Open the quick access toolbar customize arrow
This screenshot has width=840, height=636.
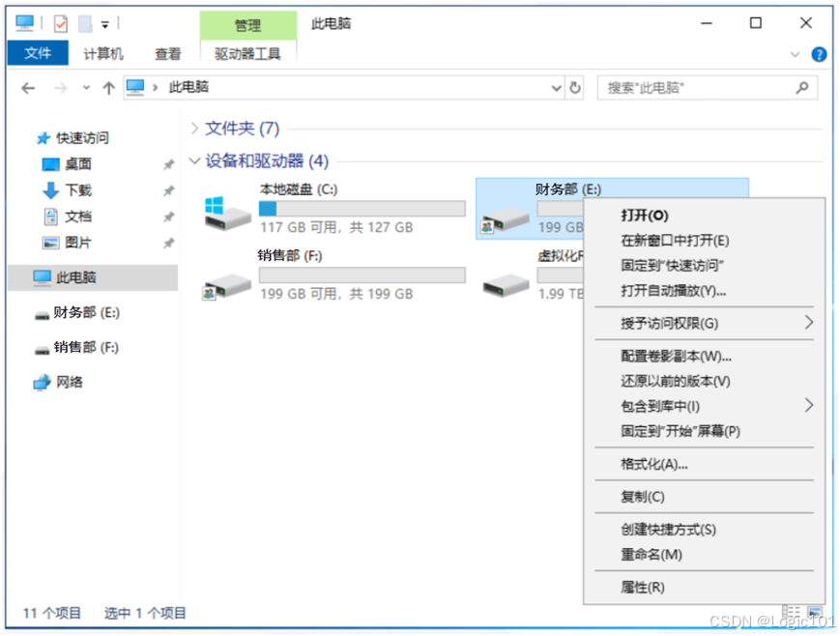105,24
